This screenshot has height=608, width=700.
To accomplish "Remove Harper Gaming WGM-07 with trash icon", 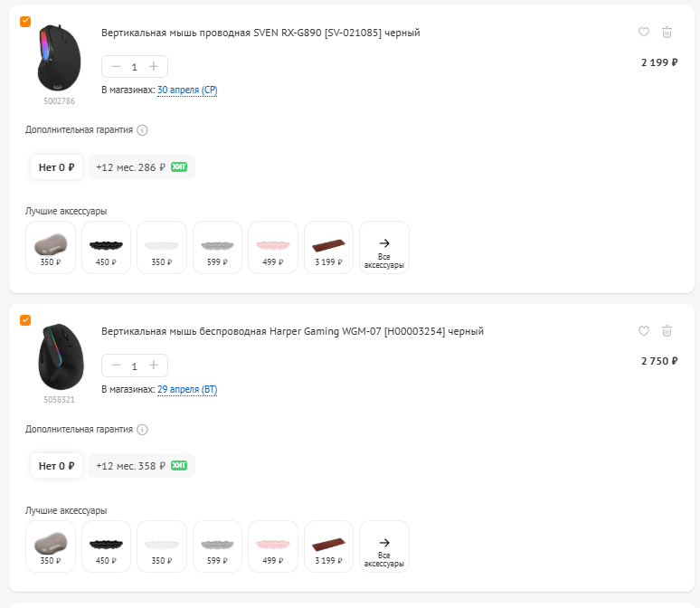I will pyautogui.click(x=667, y=331).
